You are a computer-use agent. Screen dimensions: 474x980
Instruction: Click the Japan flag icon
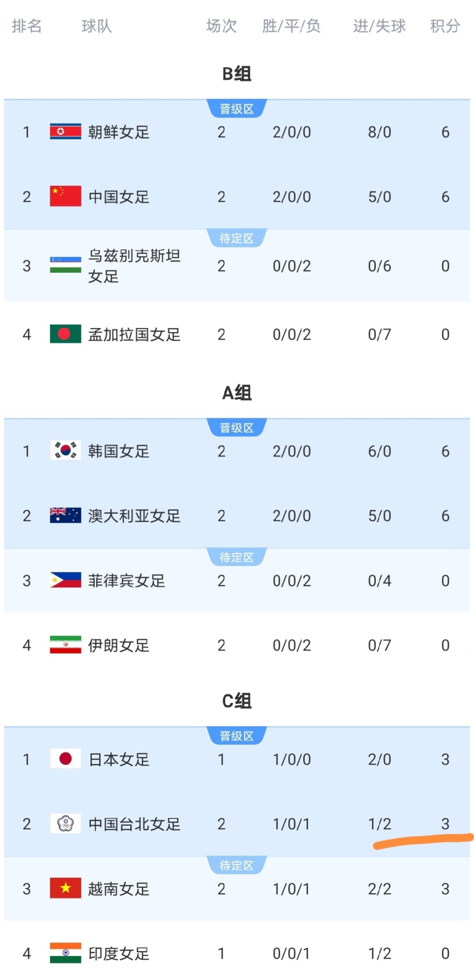[x=65, y=759]
